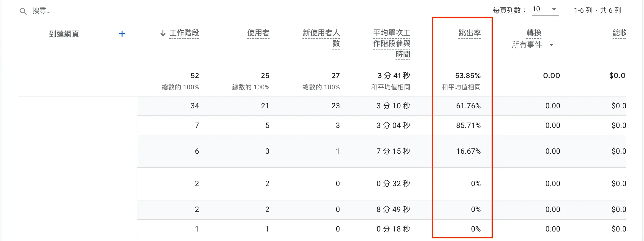Click the 到達網頁 dimension header
This screenshot has height=241, width=644.
tap(64, 34)
